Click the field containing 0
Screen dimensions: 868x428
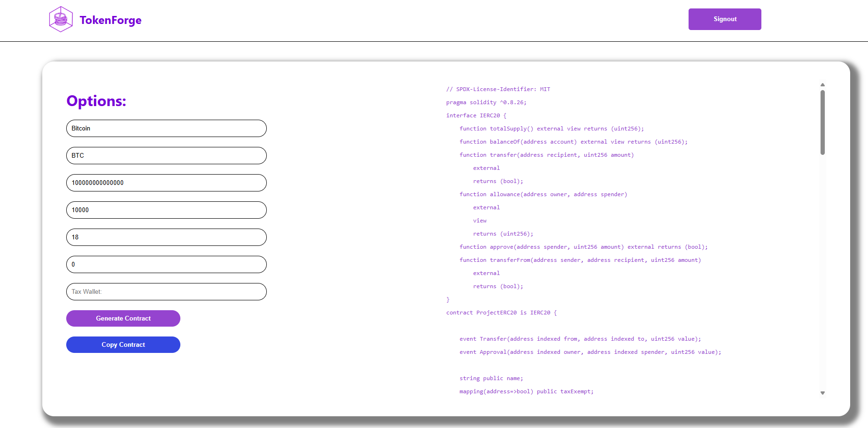tap(166, 264)
